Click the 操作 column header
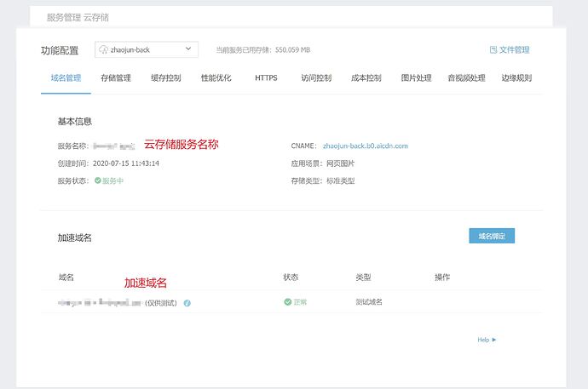This screenshot has width=588, height=389. point(442,277)
